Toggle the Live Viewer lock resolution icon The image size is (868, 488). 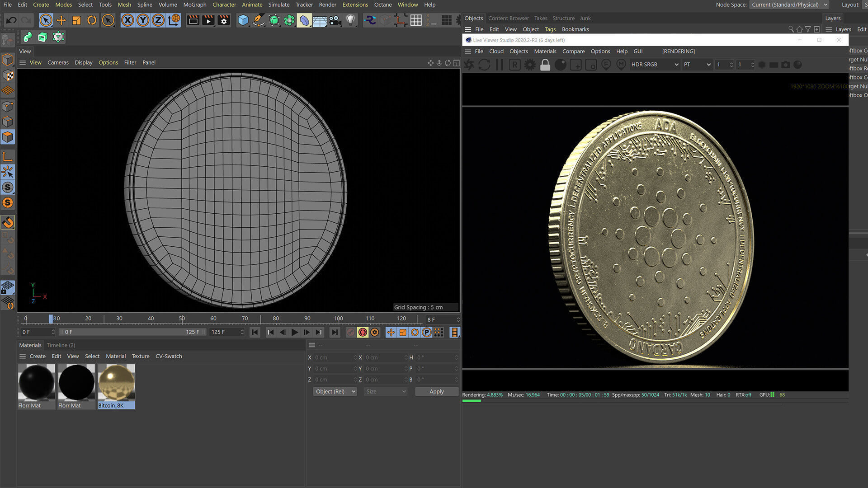click(x=545, y=65)
